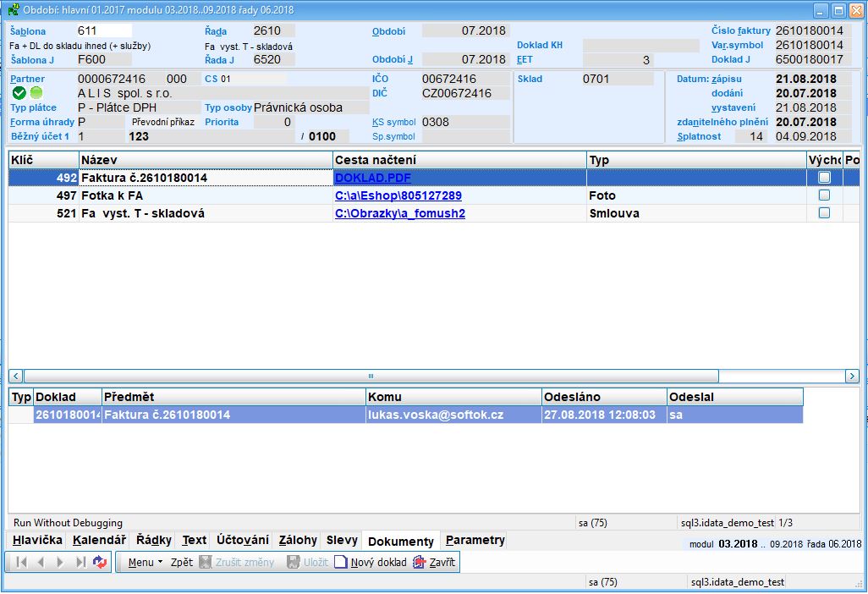Click the Forma úhrady label link
The width and height of the screenshot is (868, 594).
click(x=42, y=122)
